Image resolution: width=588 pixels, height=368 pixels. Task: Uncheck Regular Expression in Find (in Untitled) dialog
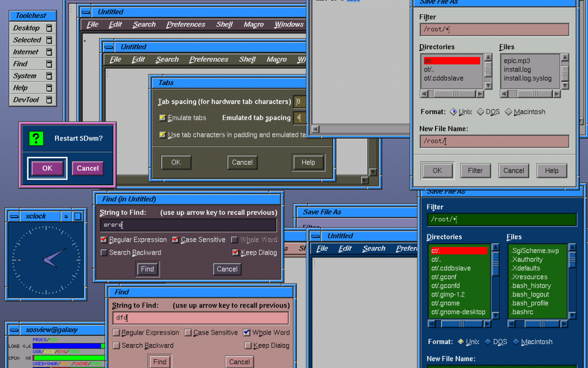tap(104, 239)
